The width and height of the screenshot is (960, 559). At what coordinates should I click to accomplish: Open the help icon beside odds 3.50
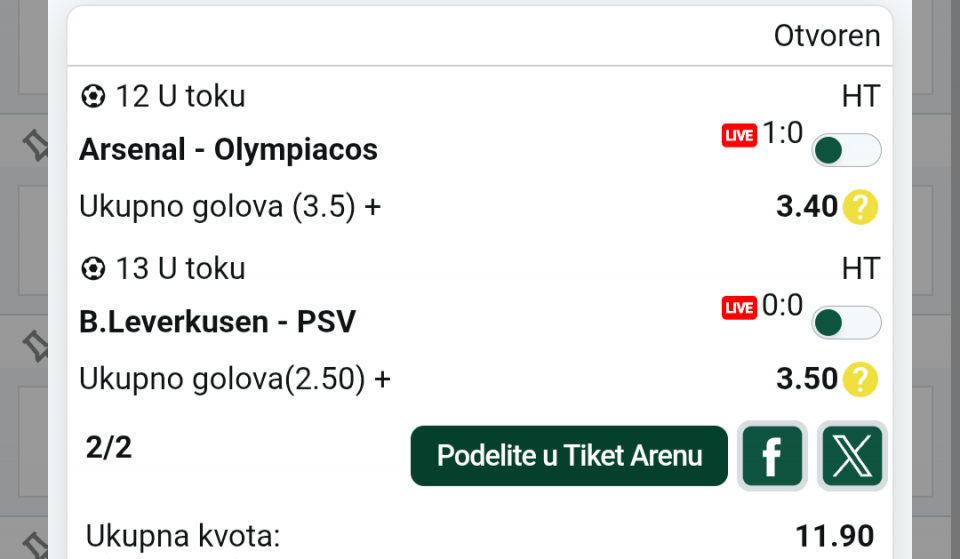pos(860,379)
